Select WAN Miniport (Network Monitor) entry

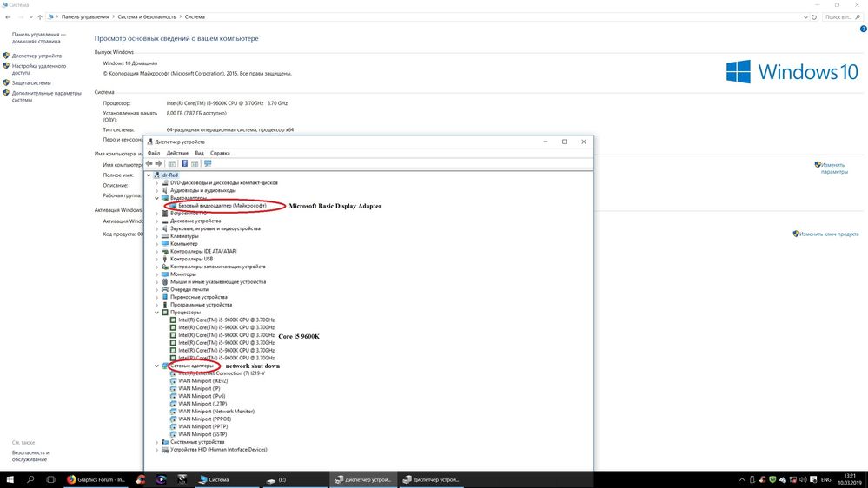tap(215, 412)
